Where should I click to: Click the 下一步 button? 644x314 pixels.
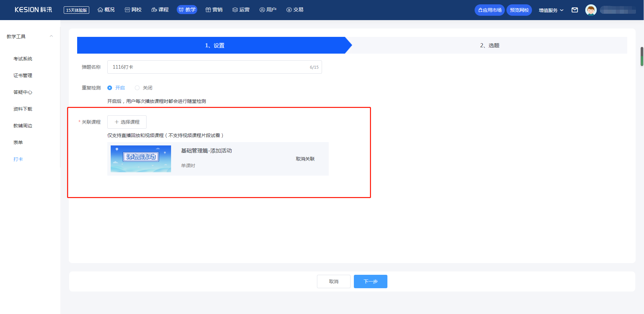(371, 281)
